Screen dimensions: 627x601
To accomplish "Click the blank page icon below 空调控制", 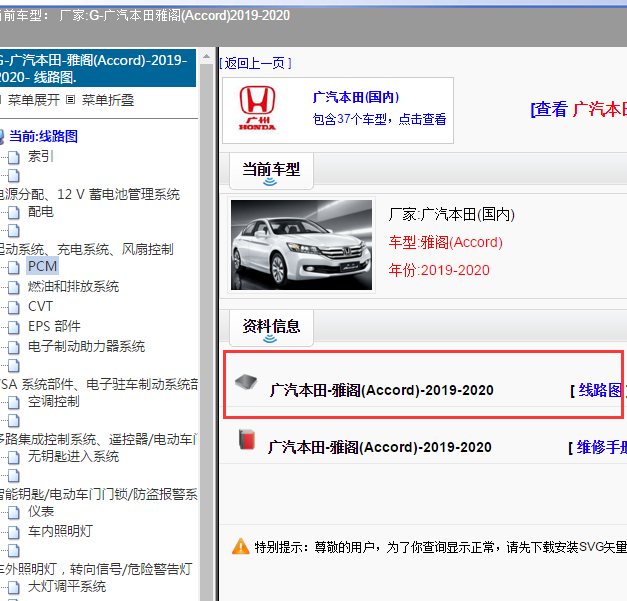I will (14, 420).
